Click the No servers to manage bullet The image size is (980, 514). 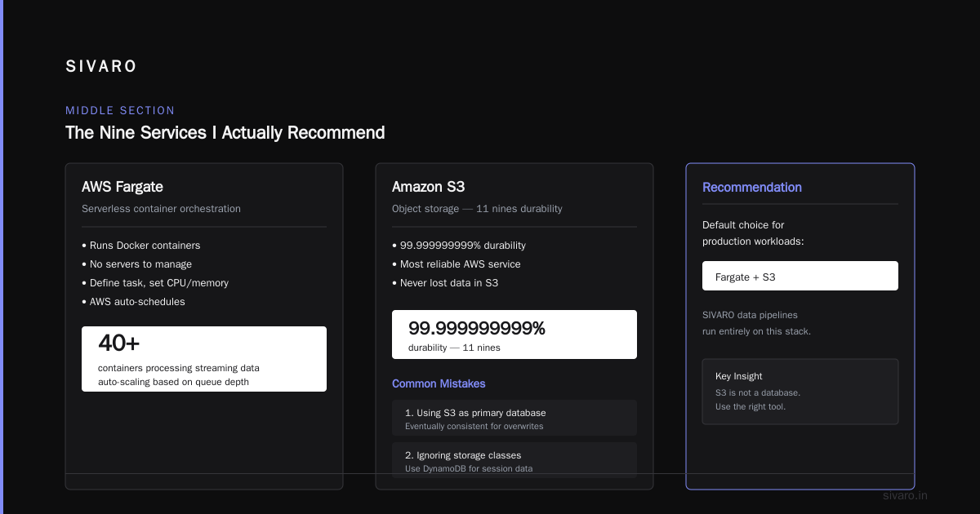[x=136, y=264]
